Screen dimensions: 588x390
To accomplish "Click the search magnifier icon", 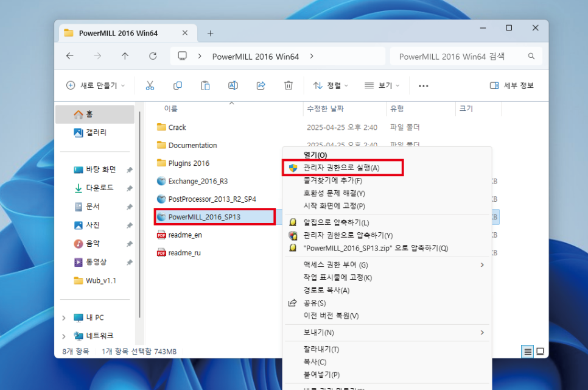I will tap(531, 56).
